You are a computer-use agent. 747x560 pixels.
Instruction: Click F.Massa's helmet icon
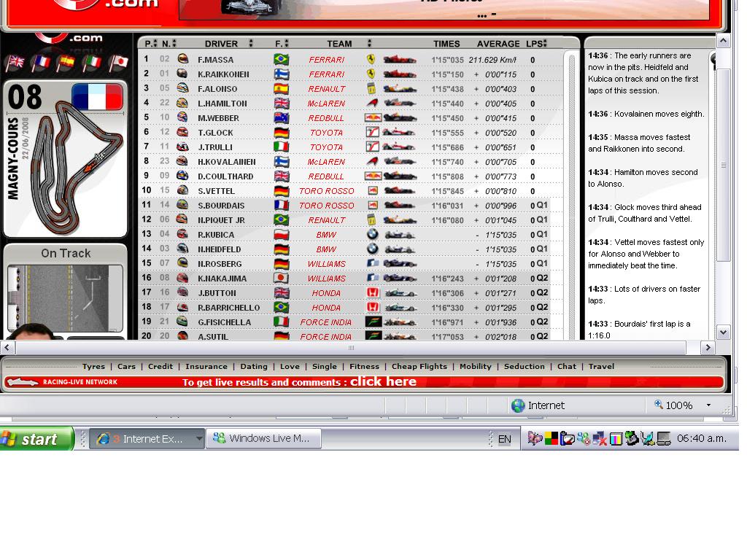(183, 60)
